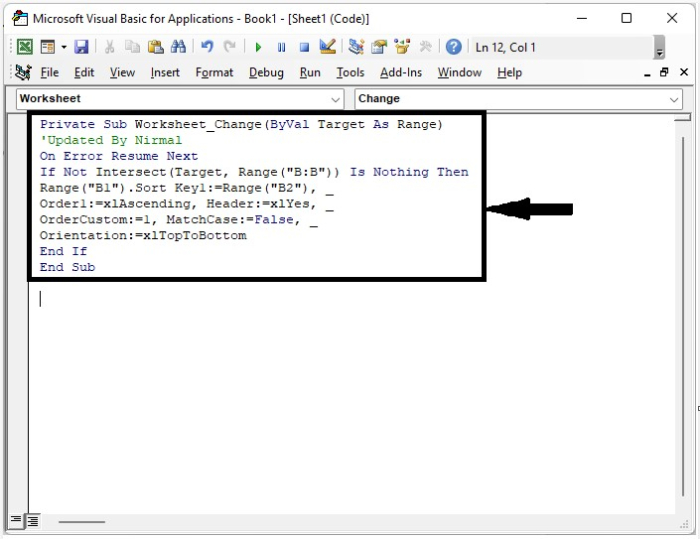This screenshot has height=539, width=700.
Task: Click the Reset stop icon
Action: point(304,47)
